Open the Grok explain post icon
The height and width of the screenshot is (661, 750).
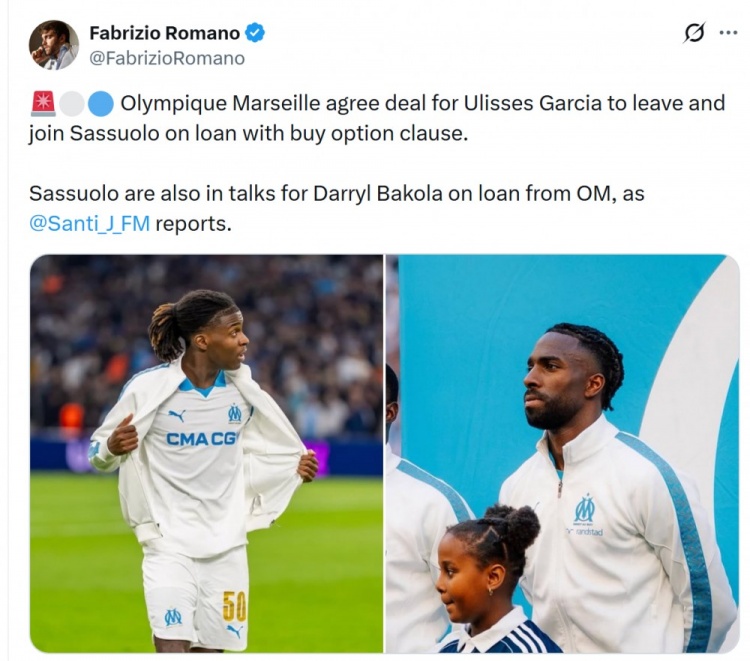694,33
